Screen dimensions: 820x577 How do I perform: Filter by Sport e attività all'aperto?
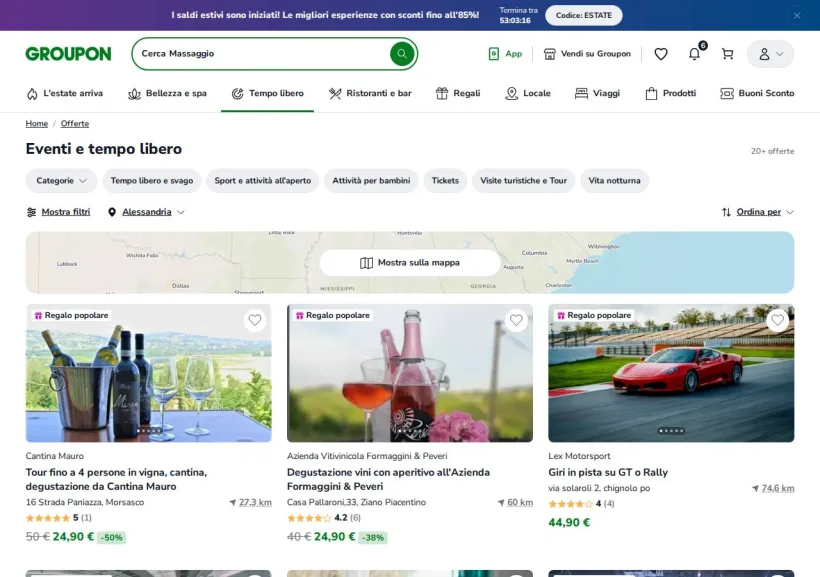(263, 180)
